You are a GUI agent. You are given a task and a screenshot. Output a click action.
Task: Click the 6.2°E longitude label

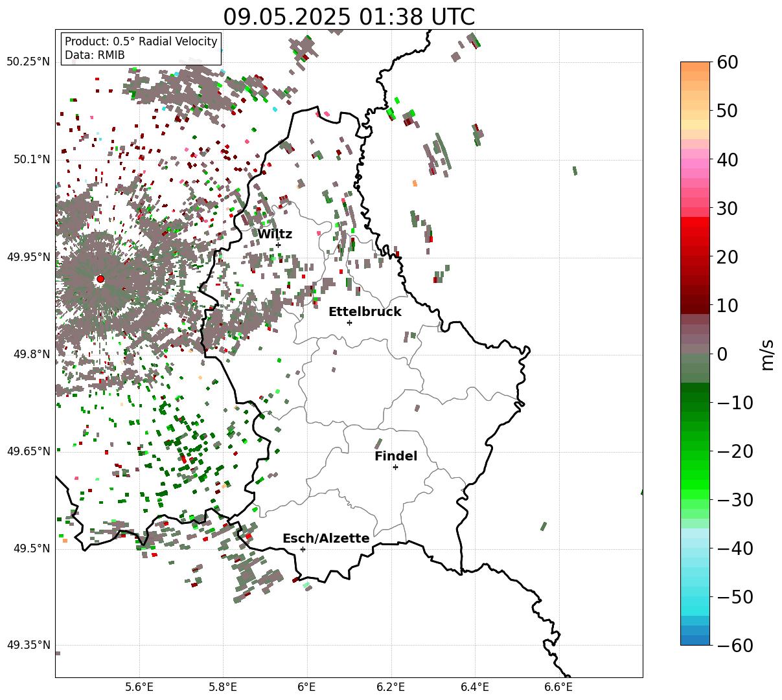click(391, 687)
